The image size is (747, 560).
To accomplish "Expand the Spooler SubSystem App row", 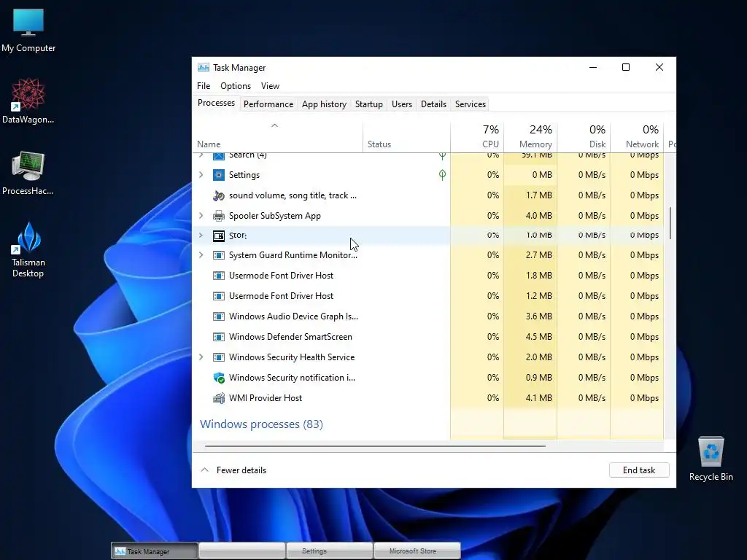I will click(201, 216).
